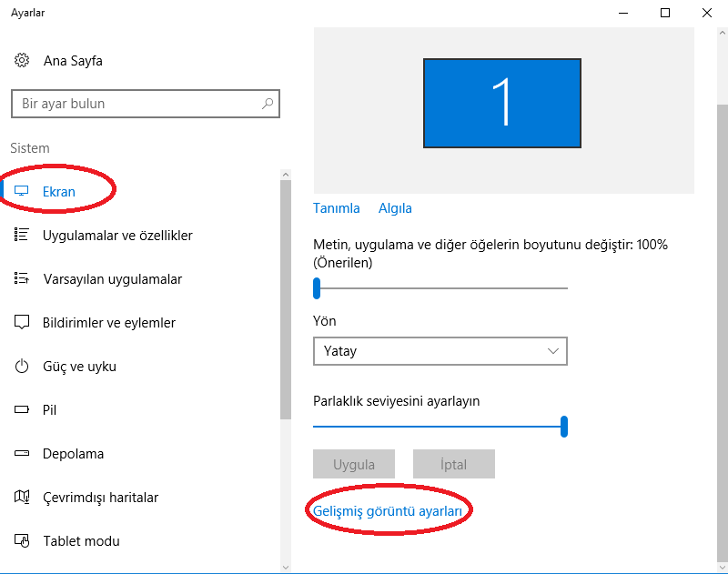This screenshot has height=574, width=728.
Task: Click the search magnifier icon
Action: (267, 104)
